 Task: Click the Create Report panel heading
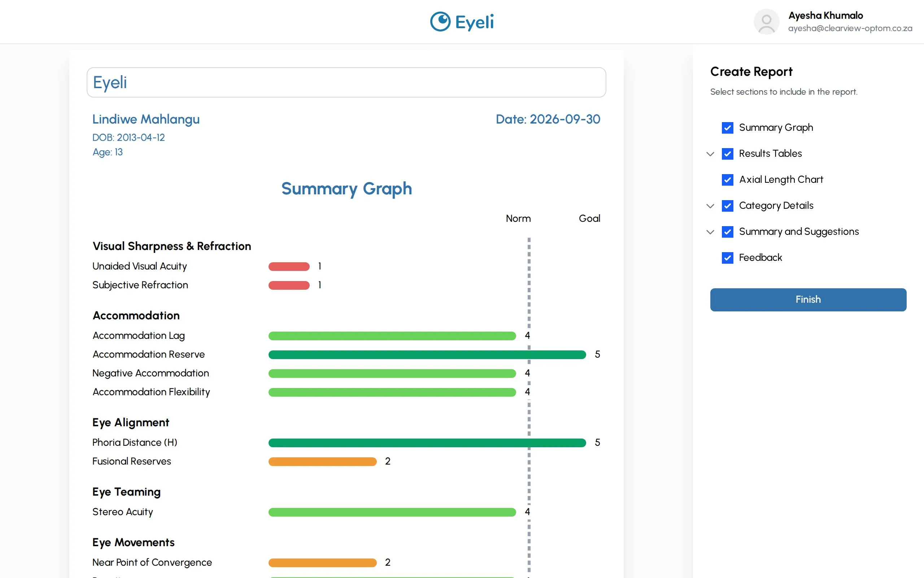click(x=751, y=72)
